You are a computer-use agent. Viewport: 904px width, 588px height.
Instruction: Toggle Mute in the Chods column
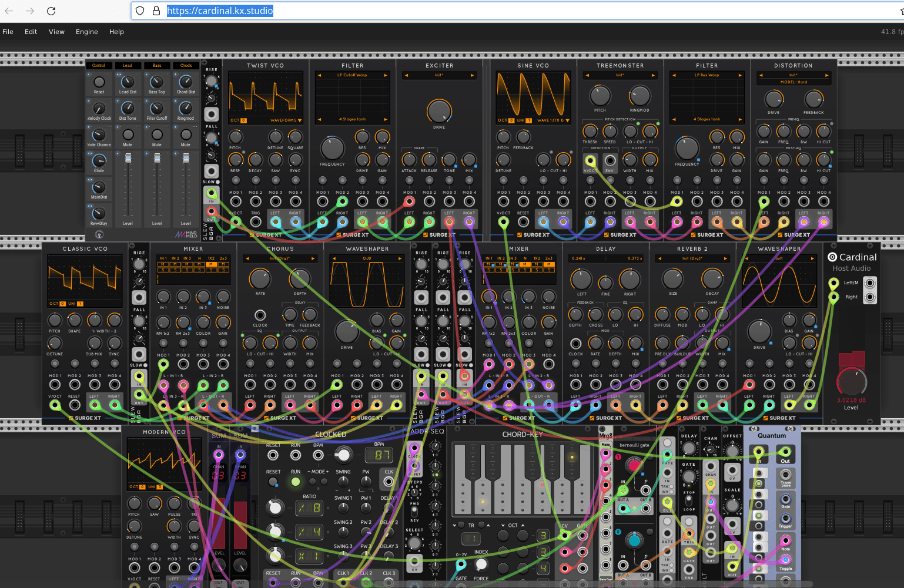186,135
